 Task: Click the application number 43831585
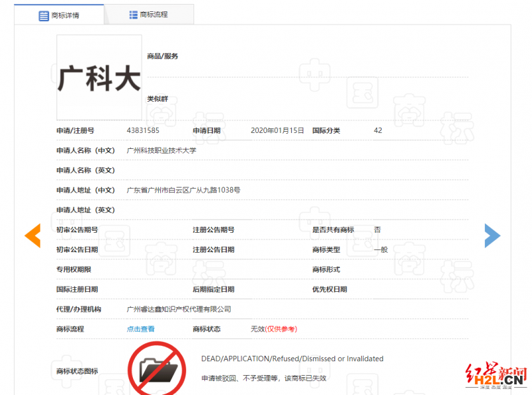143,130
